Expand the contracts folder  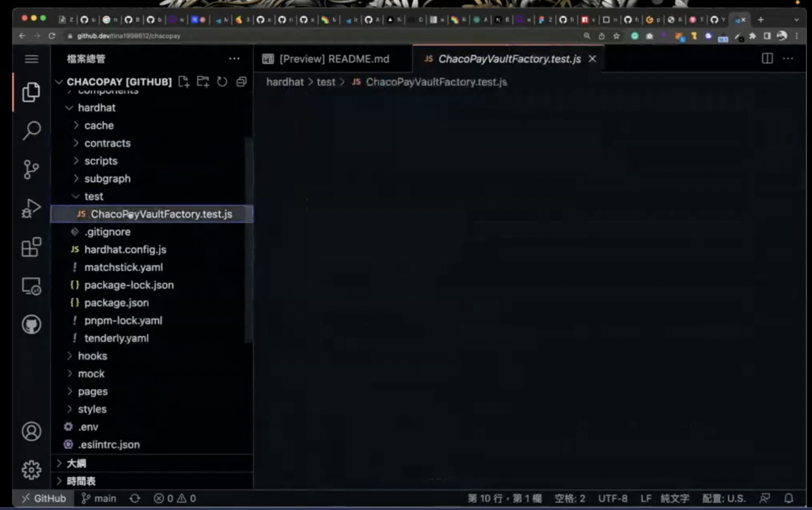pyautogui.click(x=107, y=143)
